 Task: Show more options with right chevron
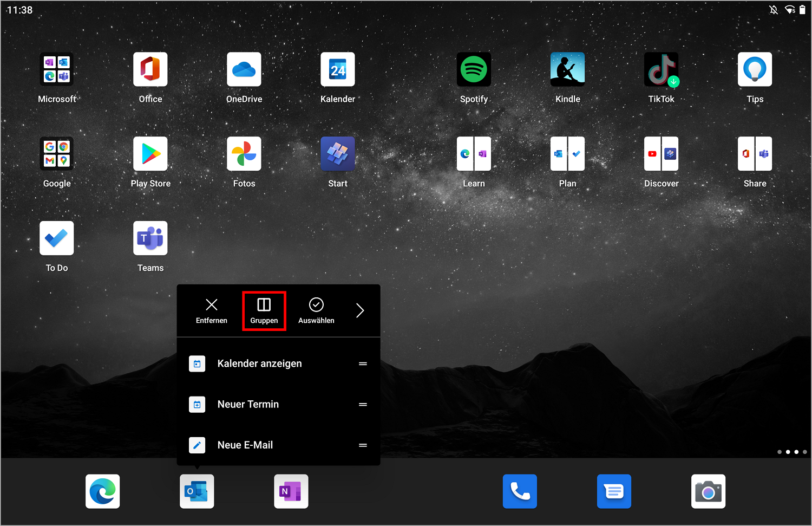click(360, 310)
